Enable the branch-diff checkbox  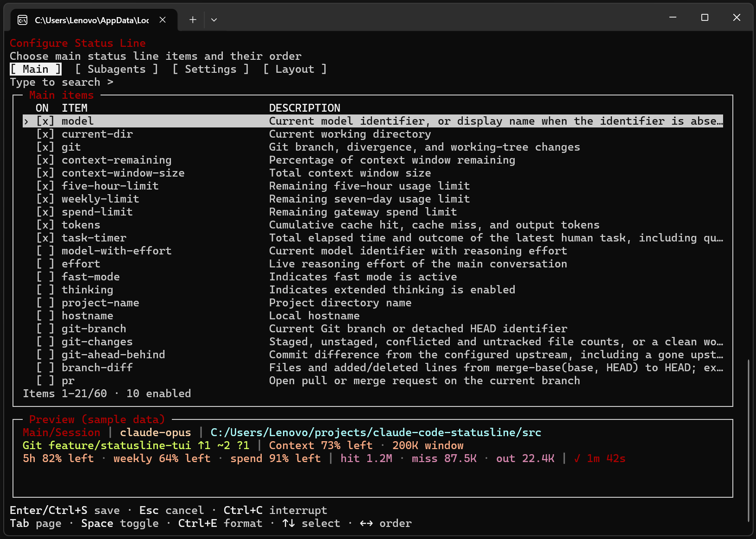point(45,368)
